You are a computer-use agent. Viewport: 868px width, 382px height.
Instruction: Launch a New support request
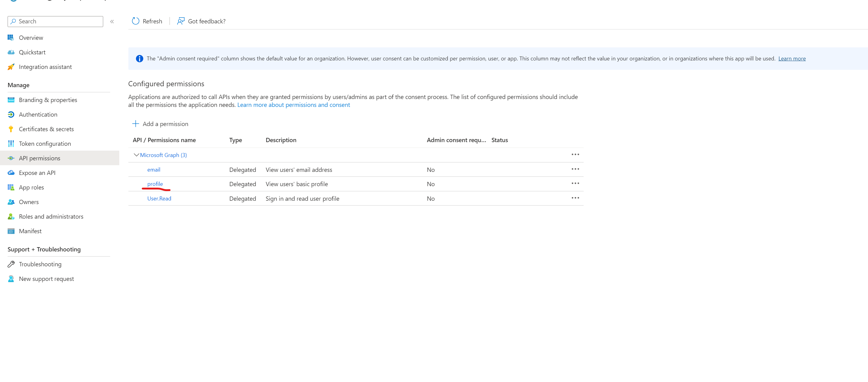click(x=46, y=278)
